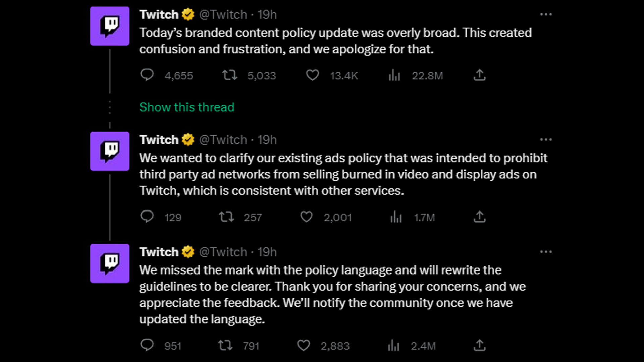This screenshot has width=644, height=362.
Task: Like the tweet with 2,001 likes
Action: 306,217
